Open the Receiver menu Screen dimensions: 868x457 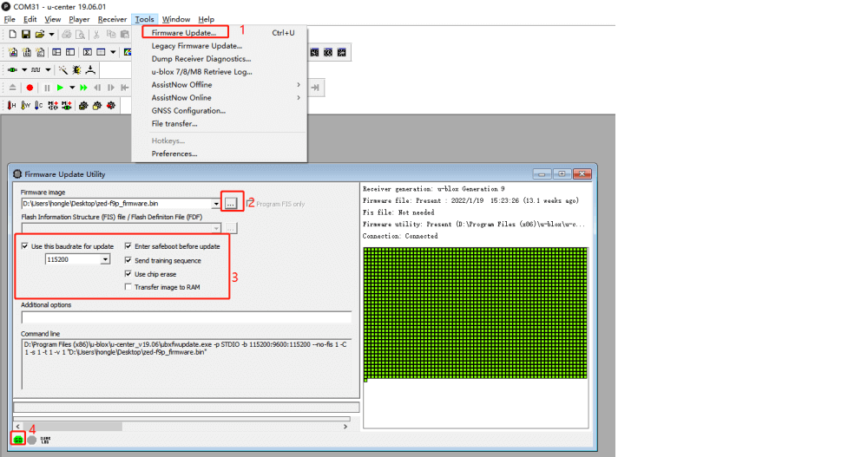click(112, 19)
